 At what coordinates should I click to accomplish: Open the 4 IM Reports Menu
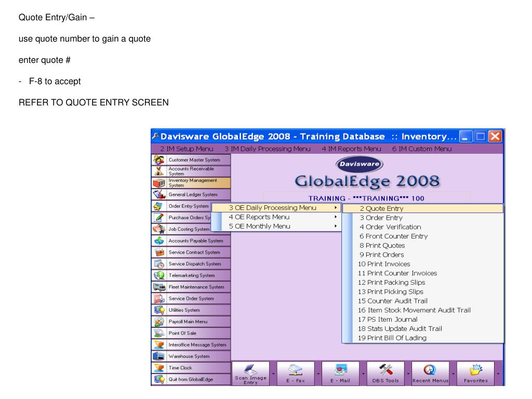point(351,149)
